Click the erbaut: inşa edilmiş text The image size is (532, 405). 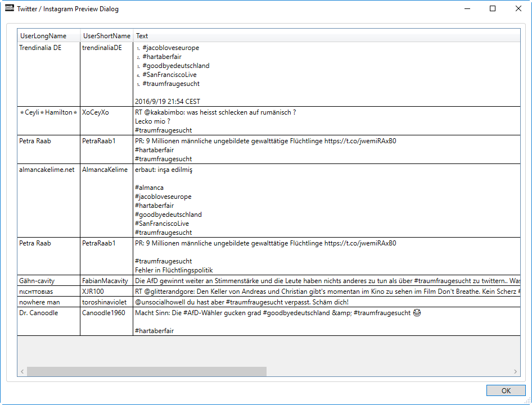(x=164, y=170)
